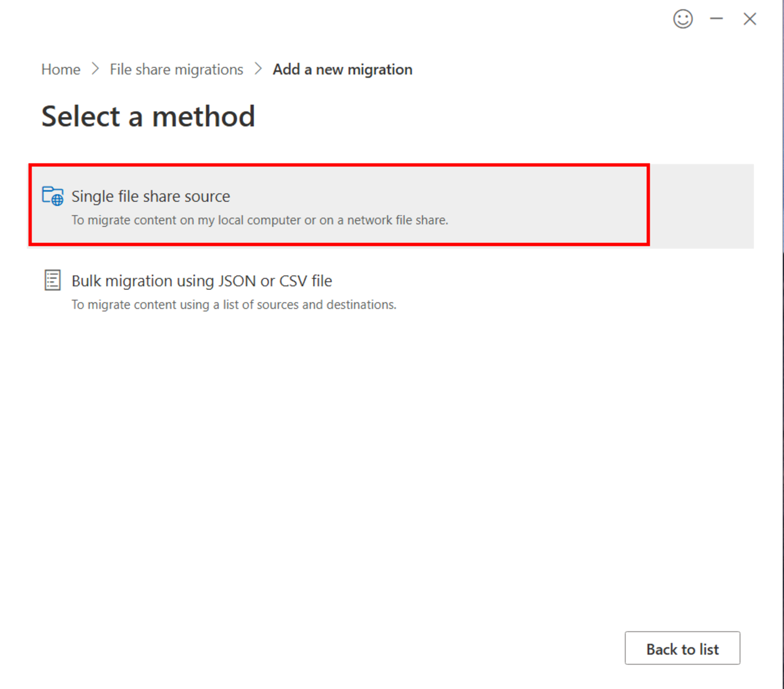Viewport: 784px width, 689px height.
Task: Close the migration tool window
Action: coord(750,19)
